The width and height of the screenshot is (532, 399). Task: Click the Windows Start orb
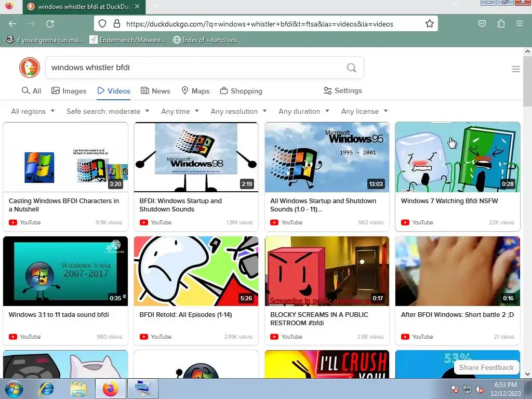14,389
